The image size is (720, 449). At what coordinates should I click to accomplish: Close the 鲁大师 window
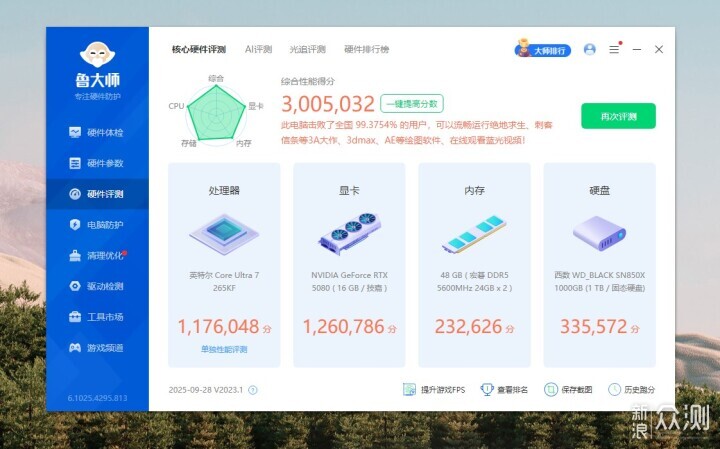(659, 49)
